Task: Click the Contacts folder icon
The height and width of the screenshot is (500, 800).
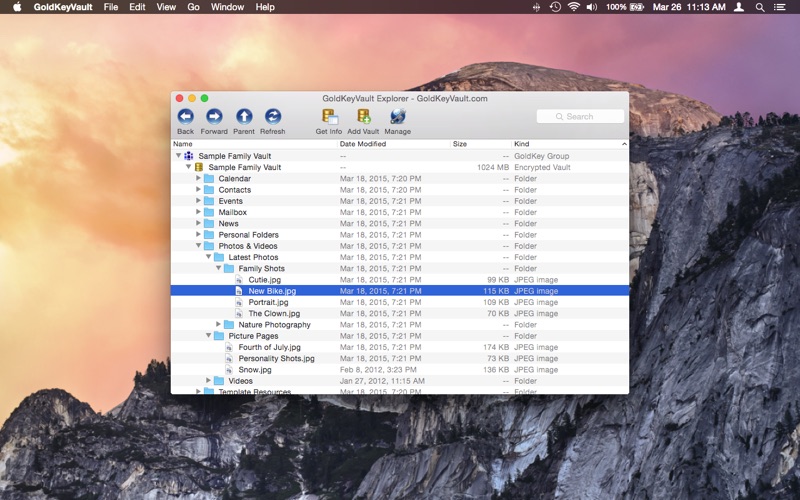Action: 209,189
